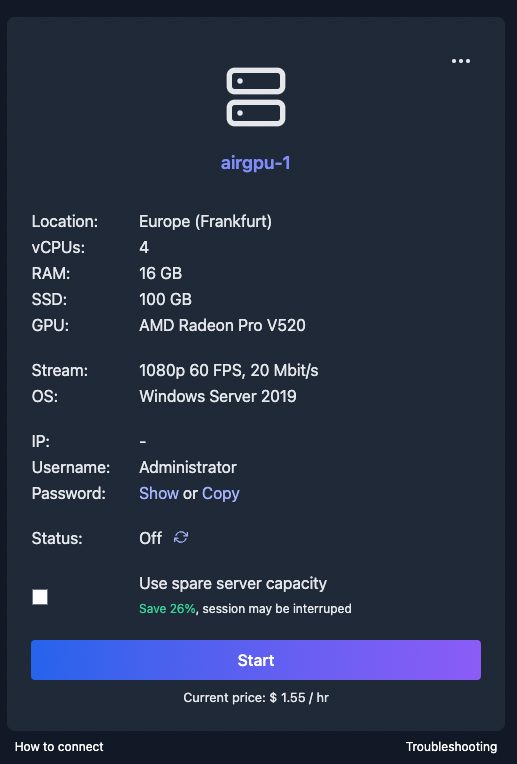Click the 100 GB SSD value
Screen dimensions: 517x764
click(166, 299)
